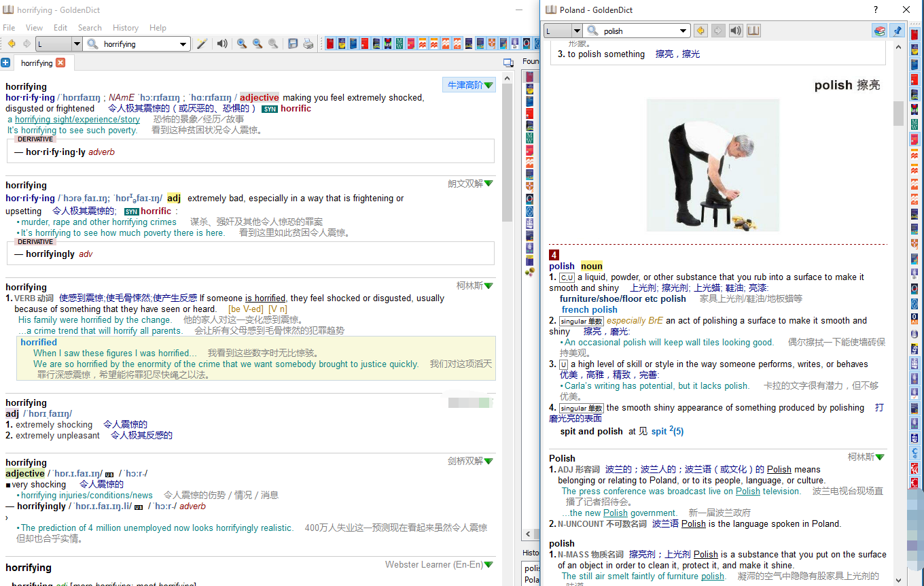The height and width of the screenshot is (586, 924).
Task: Send word to main window book icon
Action: coord(753,31)
